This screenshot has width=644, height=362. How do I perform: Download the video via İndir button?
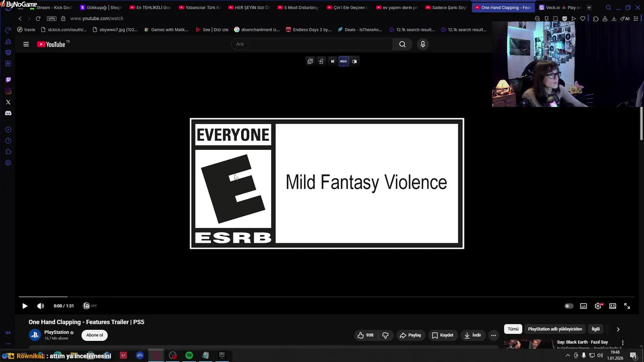(x=472, y=335)
